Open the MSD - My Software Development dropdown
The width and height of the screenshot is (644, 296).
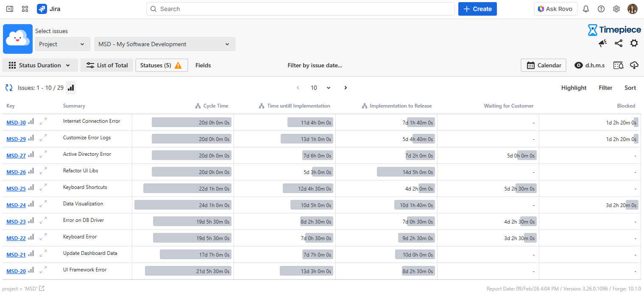point(164,44)
